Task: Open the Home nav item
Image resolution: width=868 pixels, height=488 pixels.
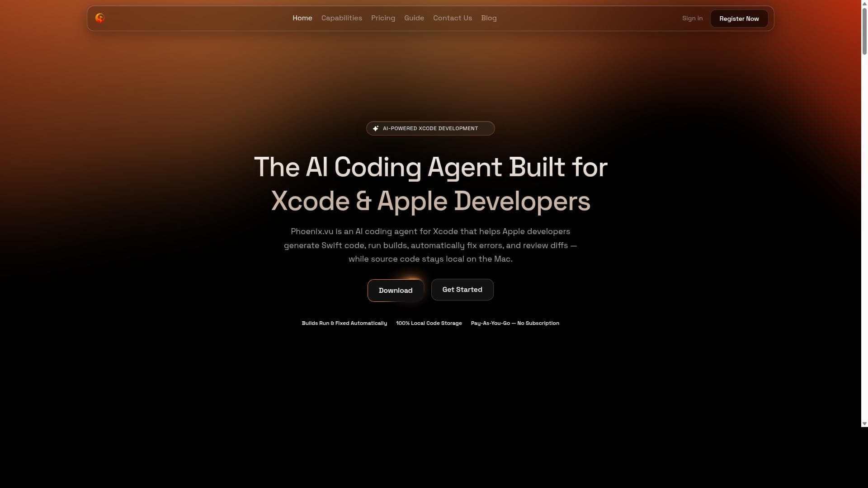Action: [x=302, y=18]
